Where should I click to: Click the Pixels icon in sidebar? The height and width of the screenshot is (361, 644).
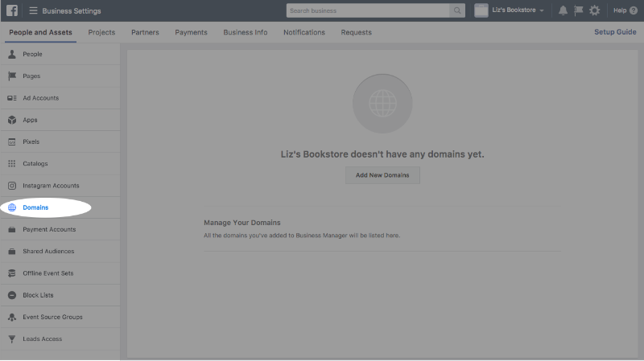coord(12,142)
